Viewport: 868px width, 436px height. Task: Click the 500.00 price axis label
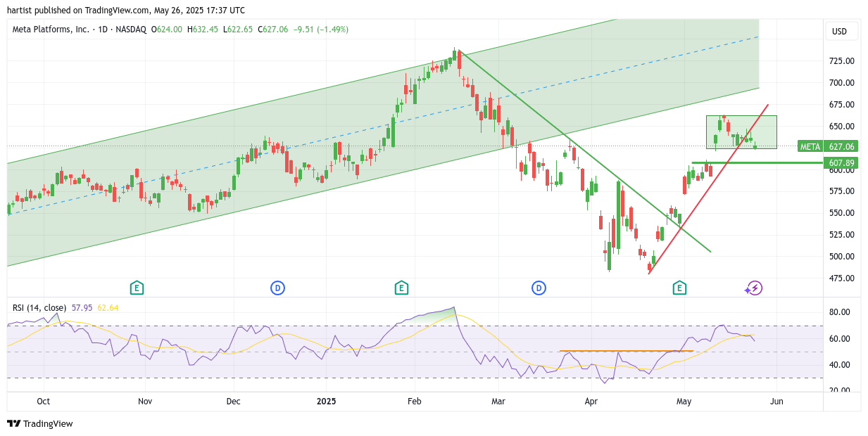tap(841, 257)
